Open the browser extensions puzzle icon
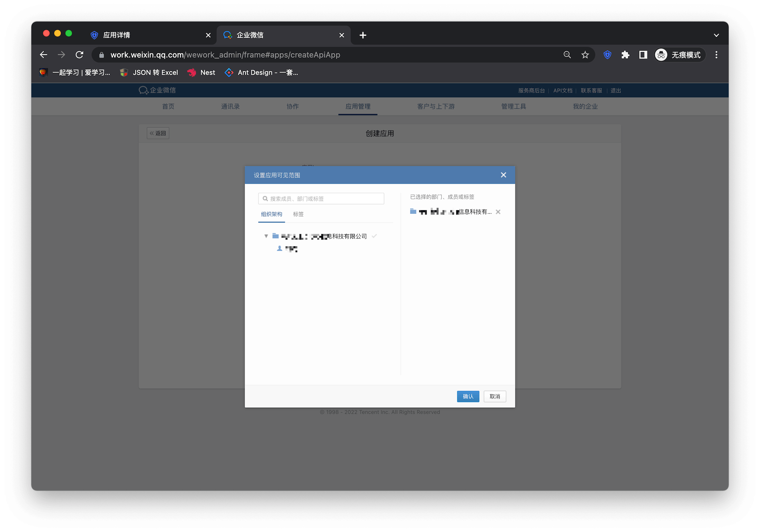This screenshot has height=532, width=760. [625, 55]
